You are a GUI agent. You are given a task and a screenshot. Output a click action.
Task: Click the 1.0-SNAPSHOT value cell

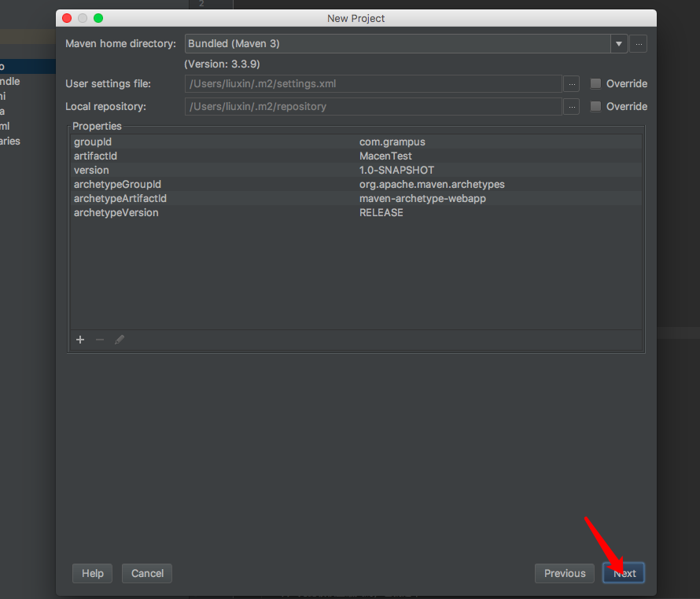(396, 170)
